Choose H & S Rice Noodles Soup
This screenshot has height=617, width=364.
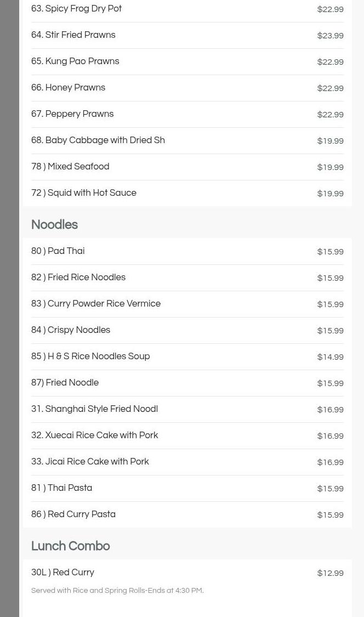click(187, 357)
